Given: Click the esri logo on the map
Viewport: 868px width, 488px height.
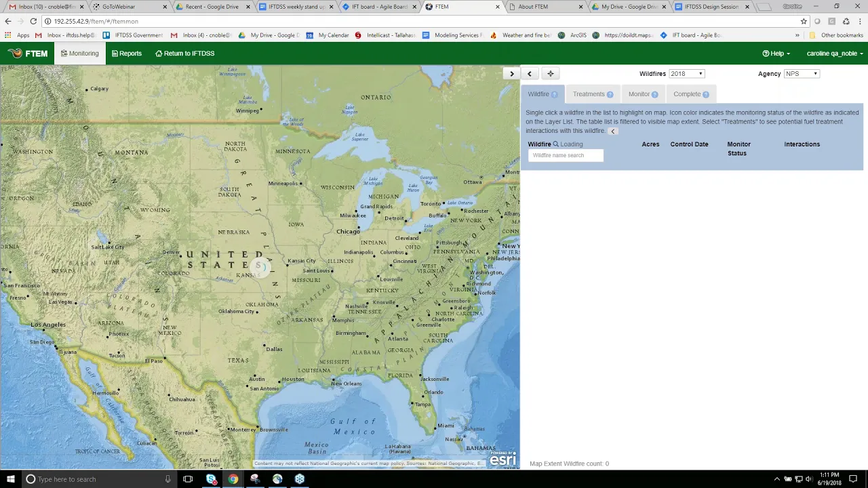Looking at the screenshot, I should 502,459.
